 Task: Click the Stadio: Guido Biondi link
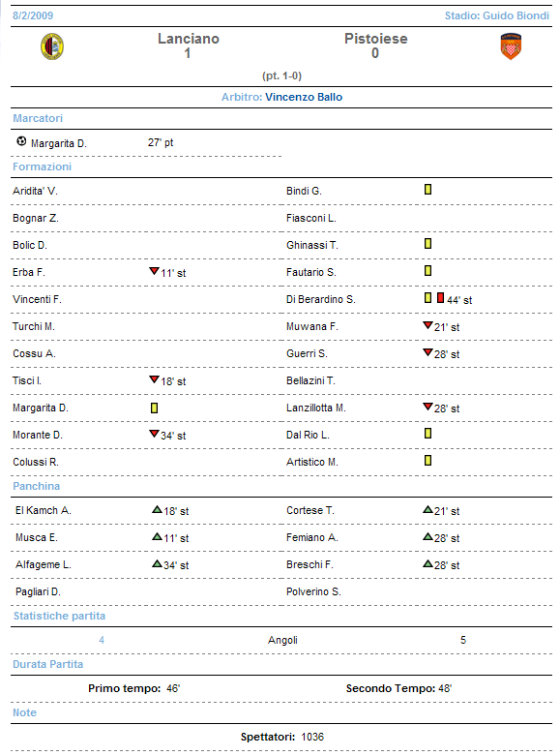coord(497,15)
